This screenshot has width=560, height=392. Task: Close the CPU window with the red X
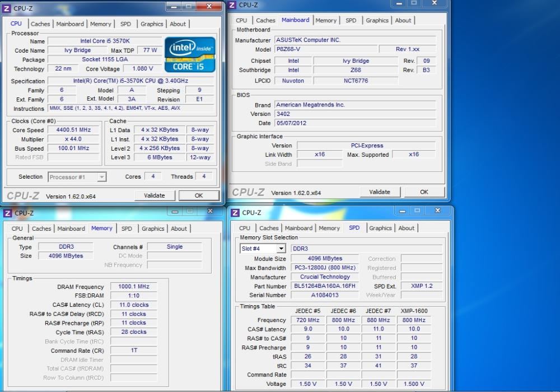click(209, 6)
